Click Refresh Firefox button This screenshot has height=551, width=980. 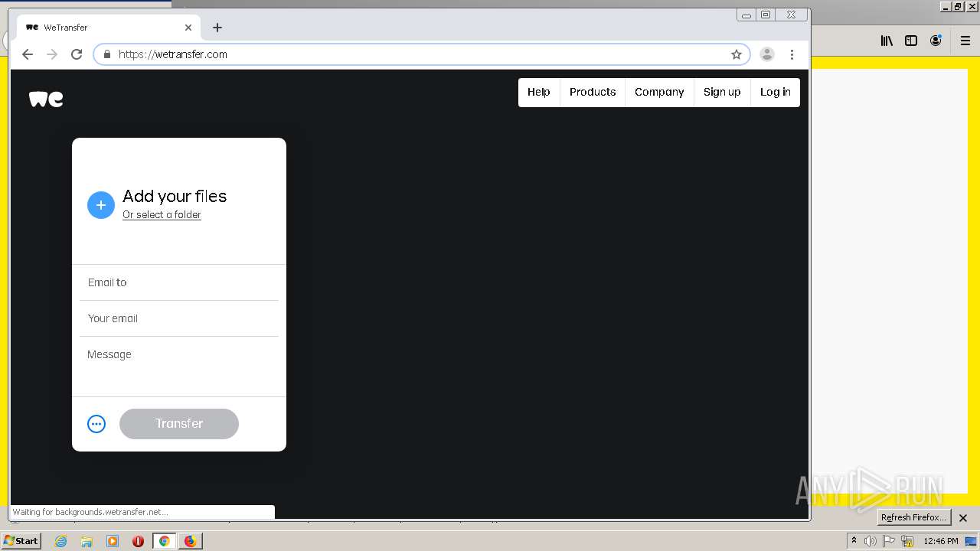913,518
